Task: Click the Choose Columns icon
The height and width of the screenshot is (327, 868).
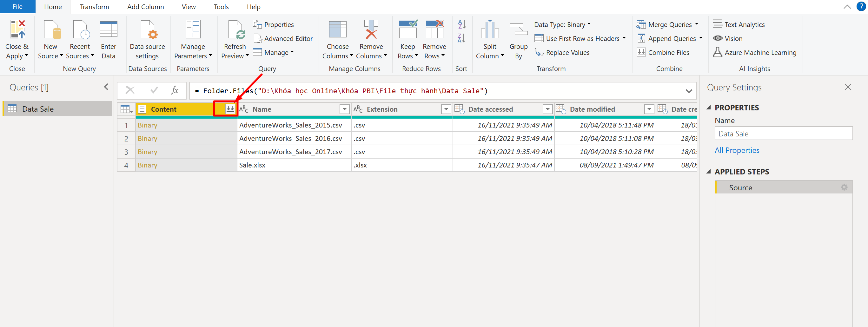Action: [337, 29]
